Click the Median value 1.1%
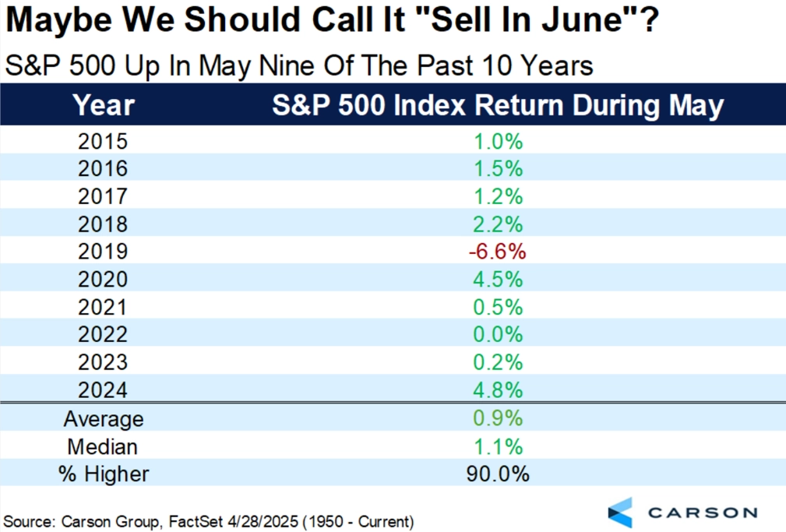Viewport: 786px width, 532px height. [x=498, y=446]
